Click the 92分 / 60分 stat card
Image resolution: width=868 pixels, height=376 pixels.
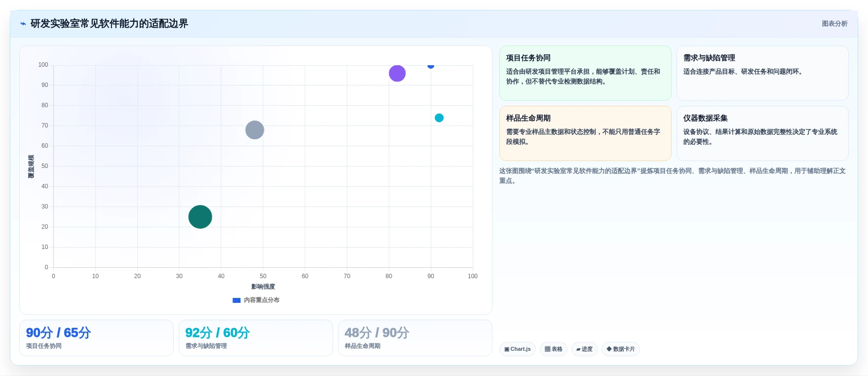coord(256,338)
